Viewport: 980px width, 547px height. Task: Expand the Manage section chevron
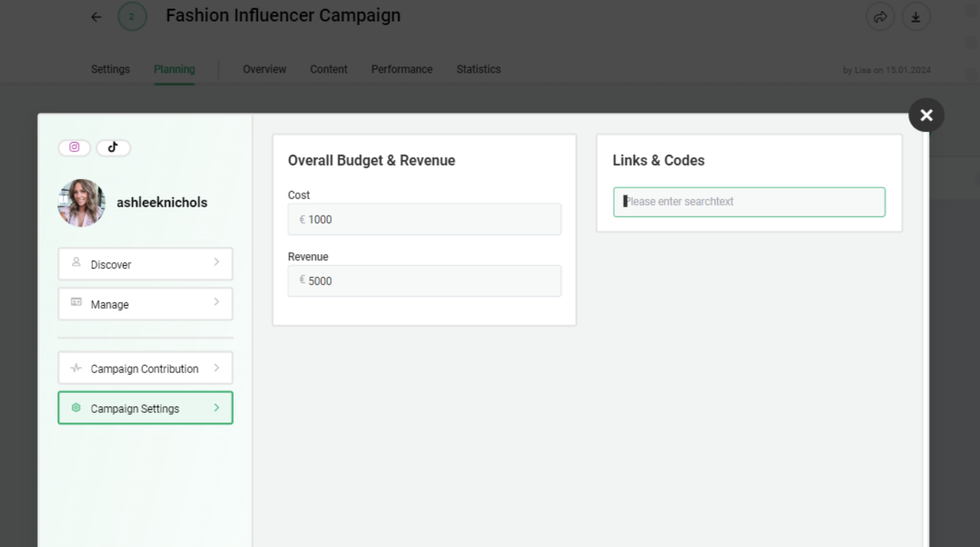tap(216, 301)
